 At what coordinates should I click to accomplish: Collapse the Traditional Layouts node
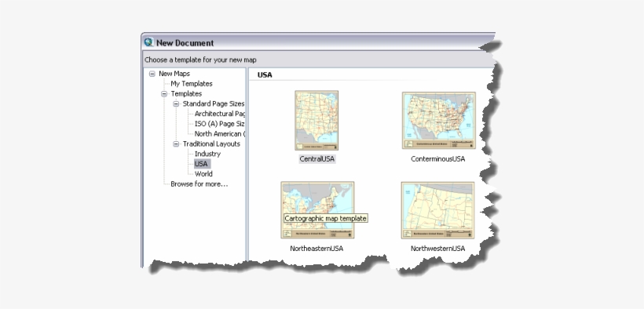tap(176, 144)
